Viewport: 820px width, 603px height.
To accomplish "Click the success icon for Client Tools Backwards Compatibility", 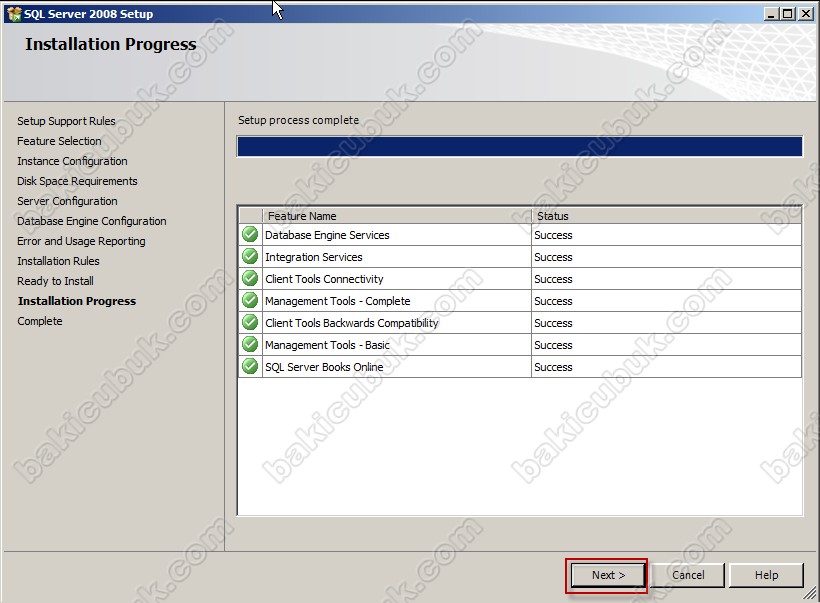I will click(x=250, y=322).
